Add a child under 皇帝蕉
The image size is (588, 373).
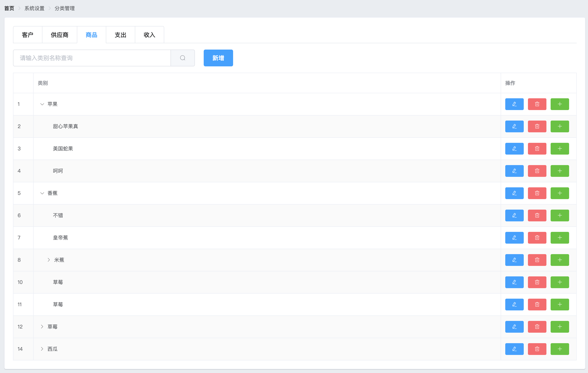(560, 237)
